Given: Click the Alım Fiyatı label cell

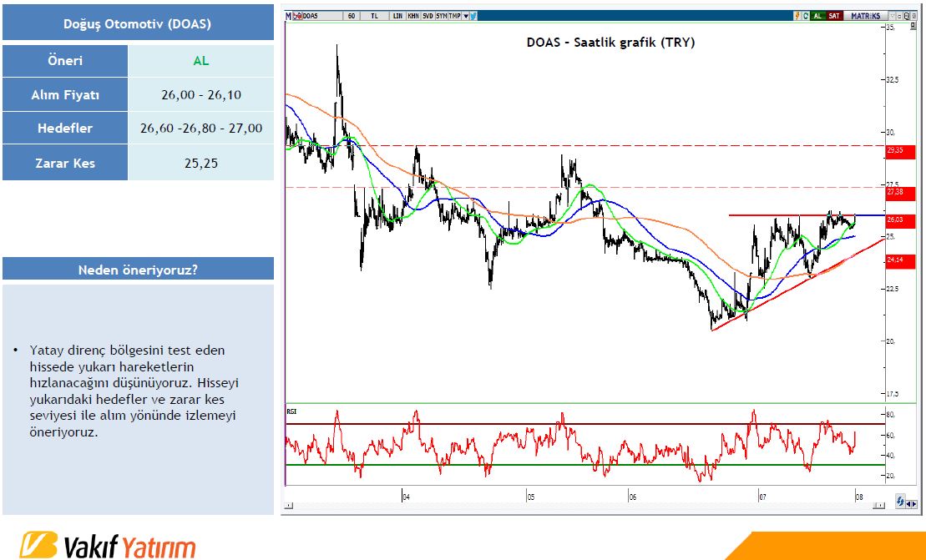Looking at the screenshot, I should [x=65, y=94].
